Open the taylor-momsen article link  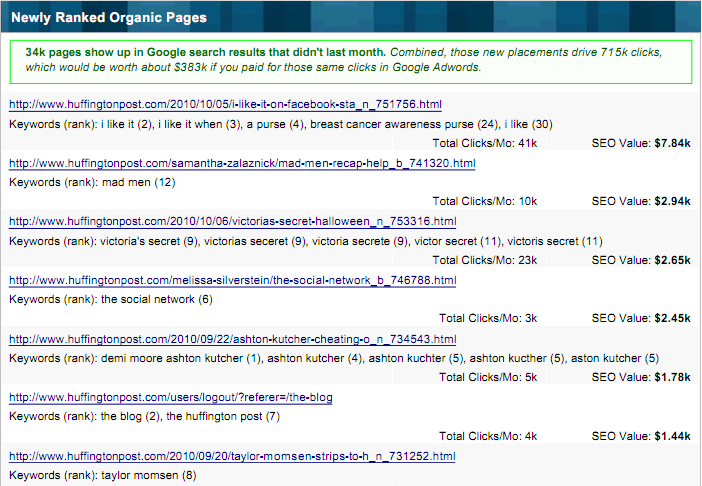232,455
